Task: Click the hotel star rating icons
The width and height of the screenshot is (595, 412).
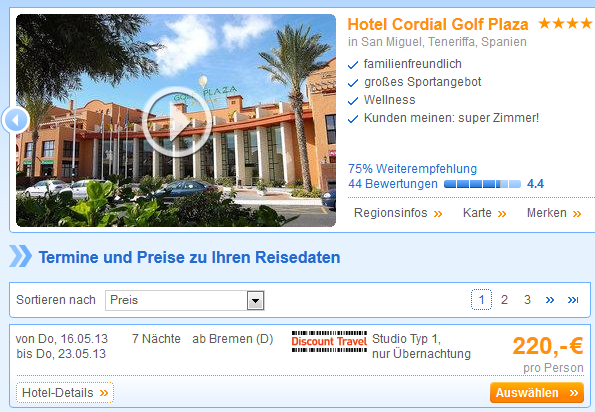Action: (x=565, y=24)
